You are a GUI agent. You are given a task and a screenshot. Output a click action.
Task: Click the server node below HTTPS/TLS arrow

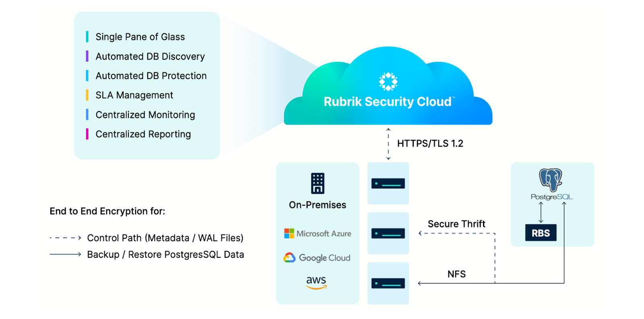pyautogui.click(x=388, y=184)
